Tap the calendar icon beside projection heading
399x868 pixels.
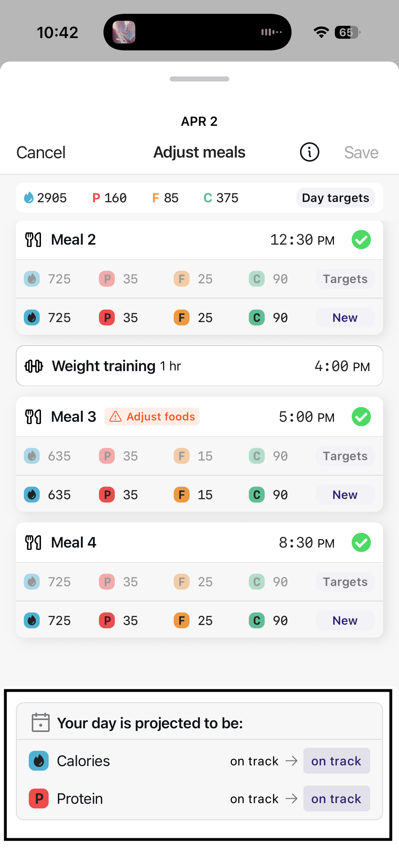pyautogui.click(x=40, y=723)
